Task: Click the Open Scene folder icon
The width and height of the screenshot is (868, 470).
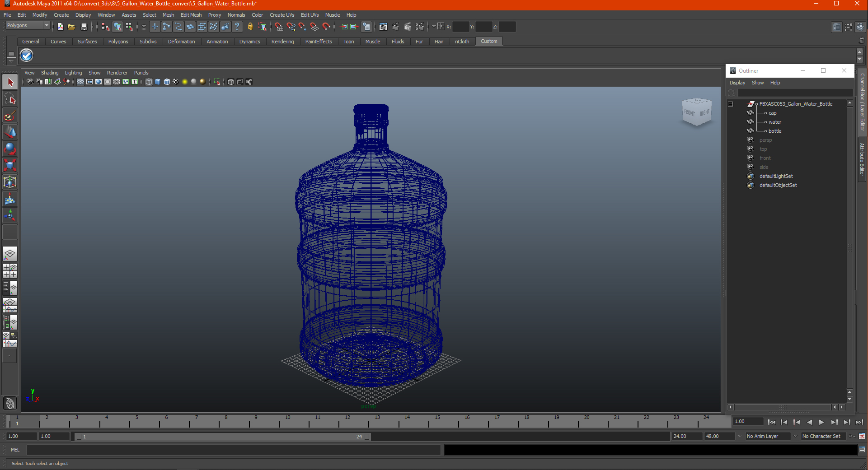Action: coord(71,27)
